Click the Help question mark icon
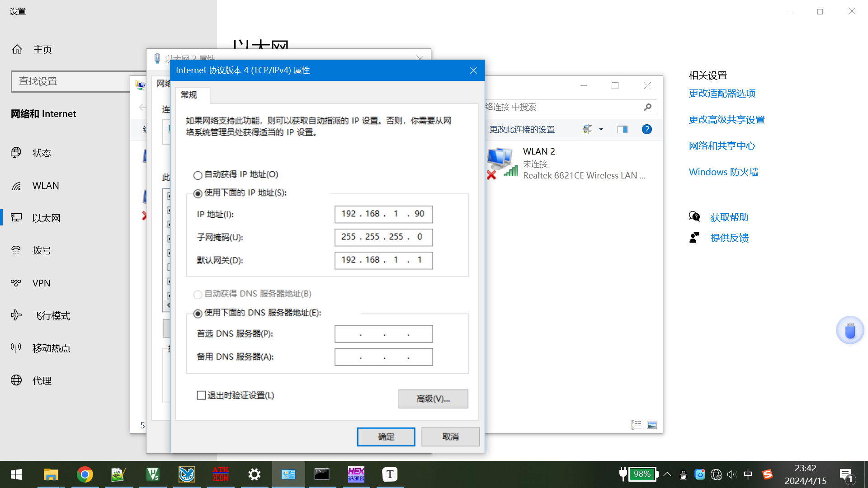The width and height of the screenshot is (868, 488). (x=646, y=129)
